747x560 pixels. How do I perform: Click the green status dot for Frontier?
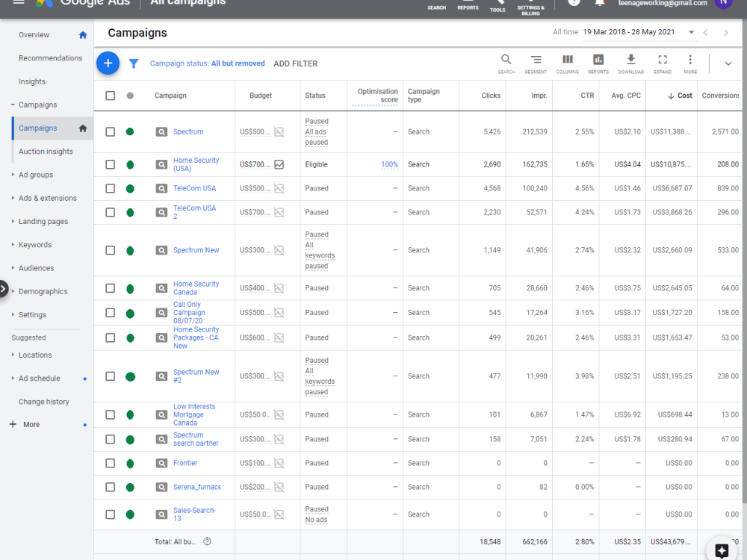coord(130,464)
